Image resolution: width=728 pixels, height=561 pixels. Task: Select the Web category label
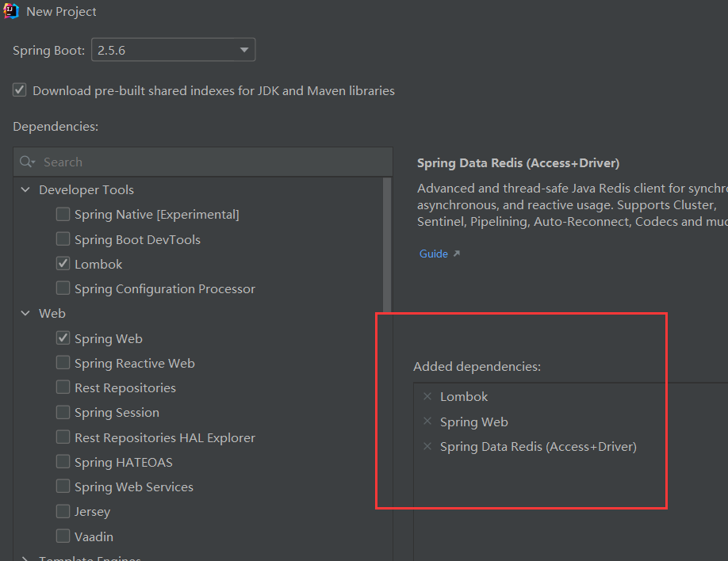(52, 314)
